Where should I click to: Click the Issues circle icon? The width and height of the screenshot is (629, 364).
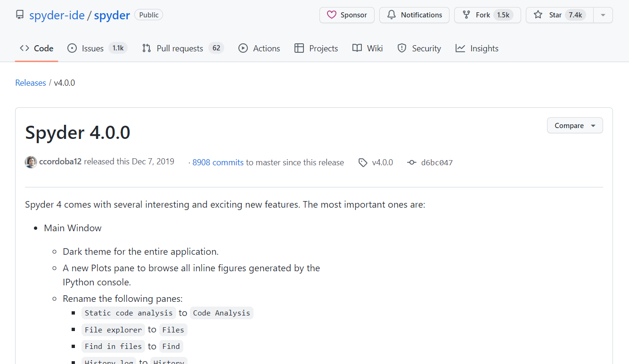click(72, 48)
